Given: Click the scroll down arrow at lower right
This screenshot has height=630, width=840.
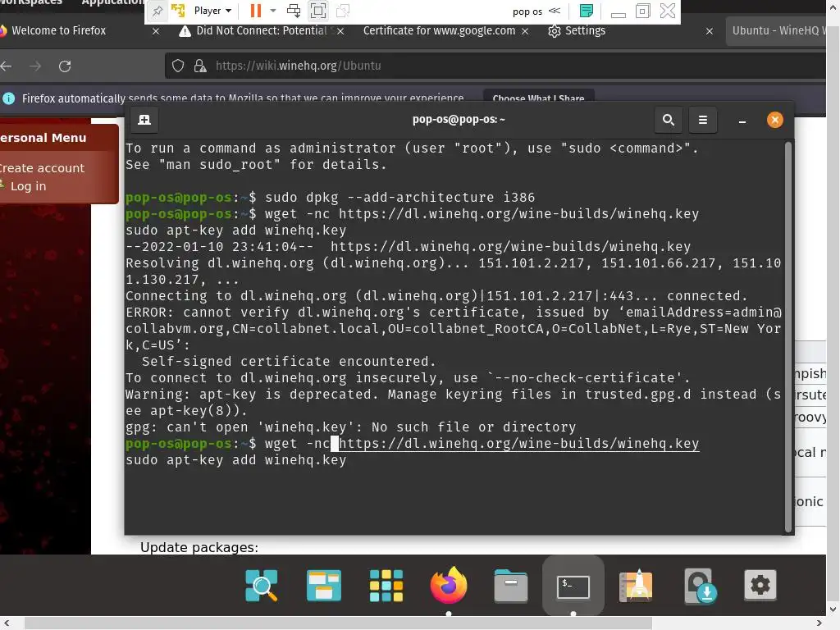Looking at the screenshot, I should coord(833,609).
